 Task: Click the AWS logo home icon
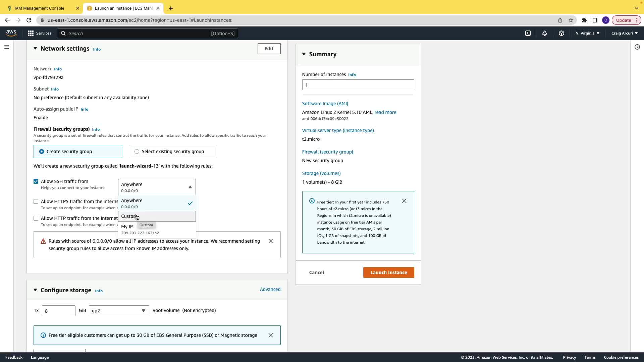11,33
